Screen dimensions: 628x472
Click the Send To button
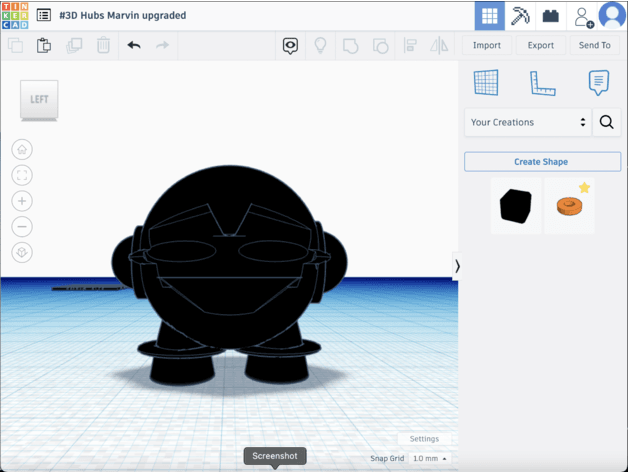click(594, 45)
